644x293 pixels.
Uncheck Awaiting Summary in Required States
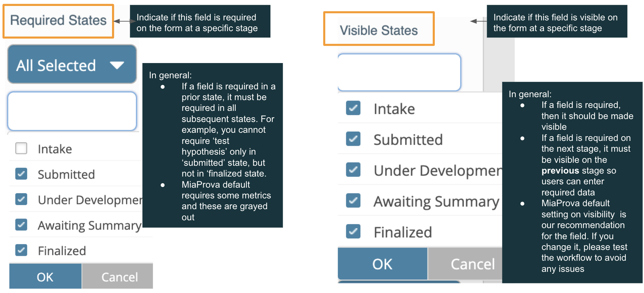tap(21, 224)
